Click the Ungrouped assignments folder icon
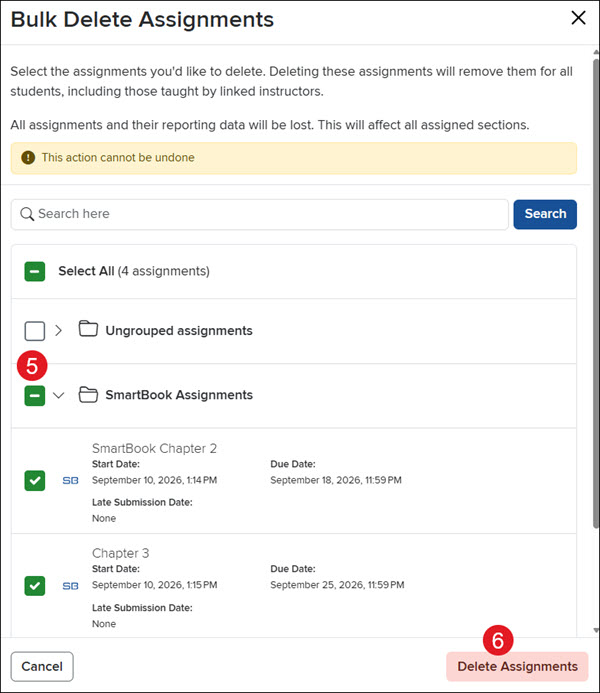This screenshot has width=600, height=693. (x=88, y=329)
